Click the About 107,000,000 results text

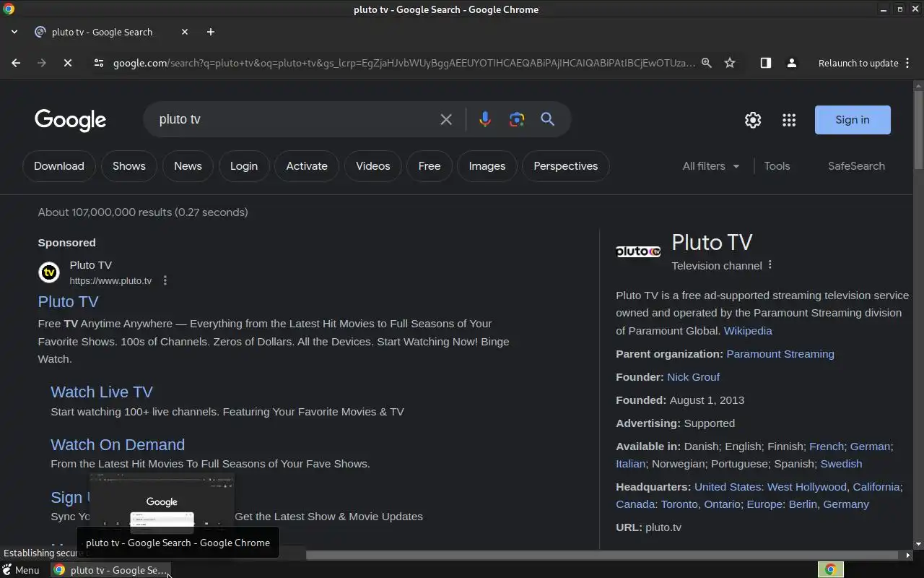tap(143, 212)
